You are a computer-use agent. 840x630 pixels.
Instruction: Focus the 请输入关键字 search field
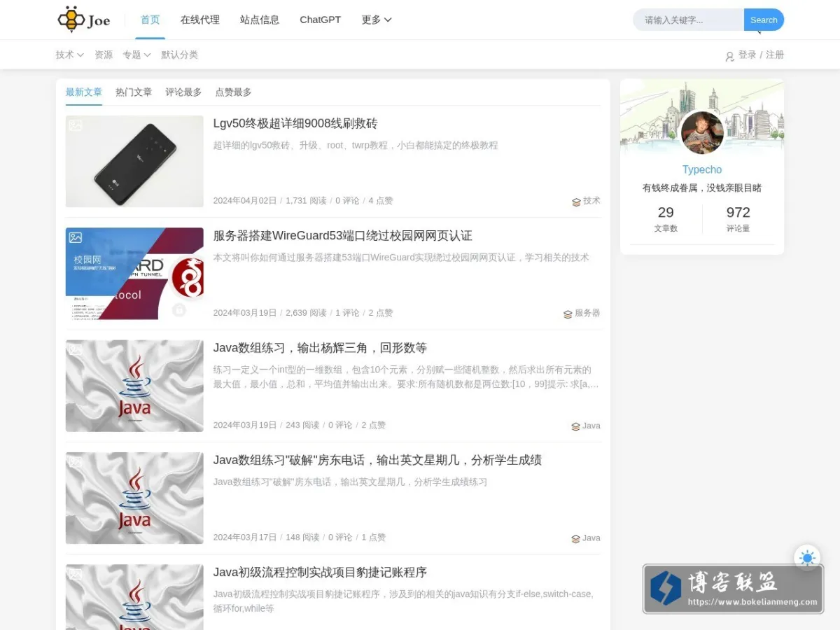coord(689,20)
